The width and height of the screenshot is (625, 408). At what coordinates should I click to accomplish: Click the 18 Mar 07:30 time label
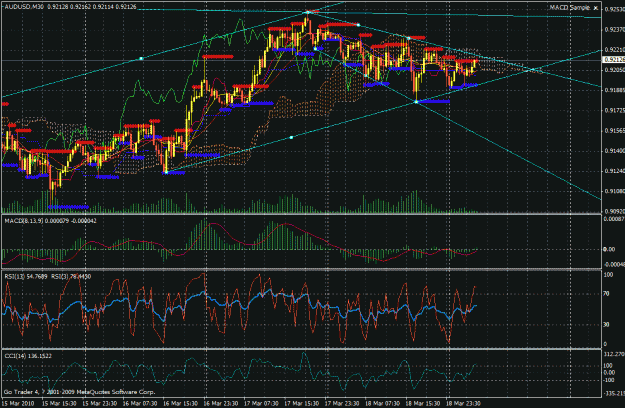click(383, 403)
